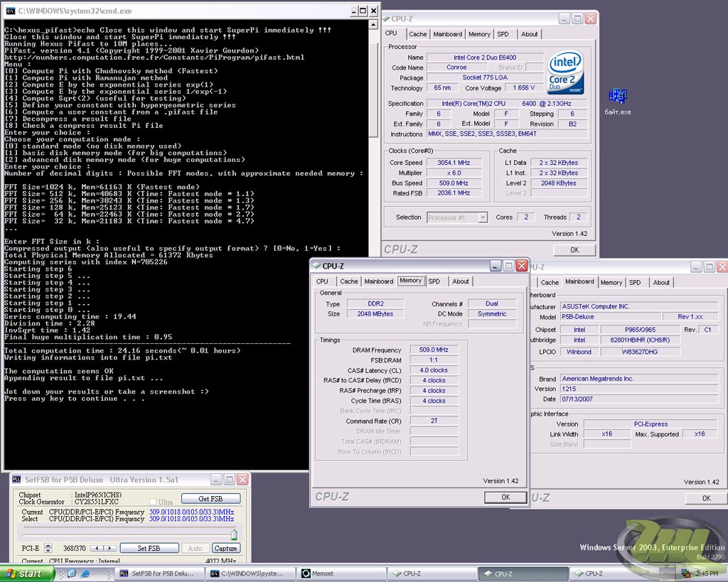This screenshot has height=582, width=728.
Task: Open the Memory tab in the processor CPU-Z window
Action: [479, 34]
